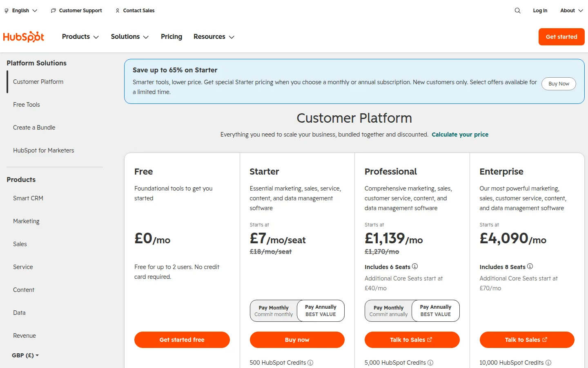The height and width of the screenshot is (368, 588).
Task: Open Marketing product in sidebar
Action: (26, 221)
